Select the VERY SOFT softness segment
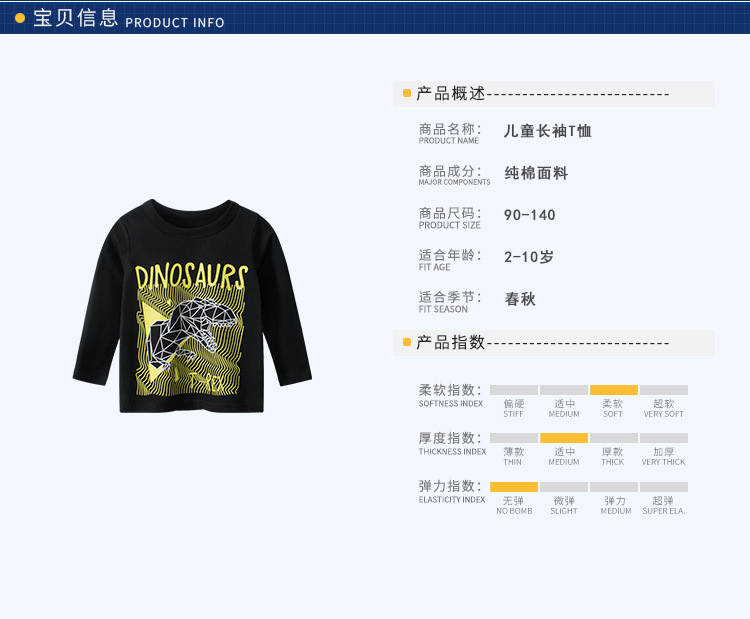Screen dimensions: 750x619 [664, 390]
